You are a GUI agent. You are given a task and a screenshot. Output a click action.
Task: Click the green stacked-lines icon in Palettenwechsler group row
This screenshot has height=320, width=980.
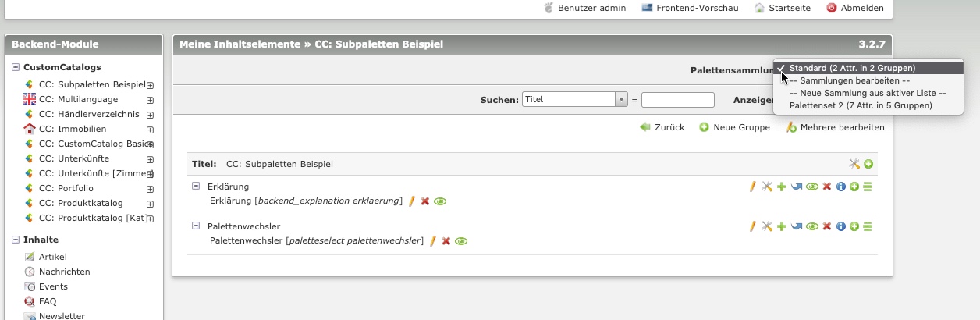pos(868,226)
